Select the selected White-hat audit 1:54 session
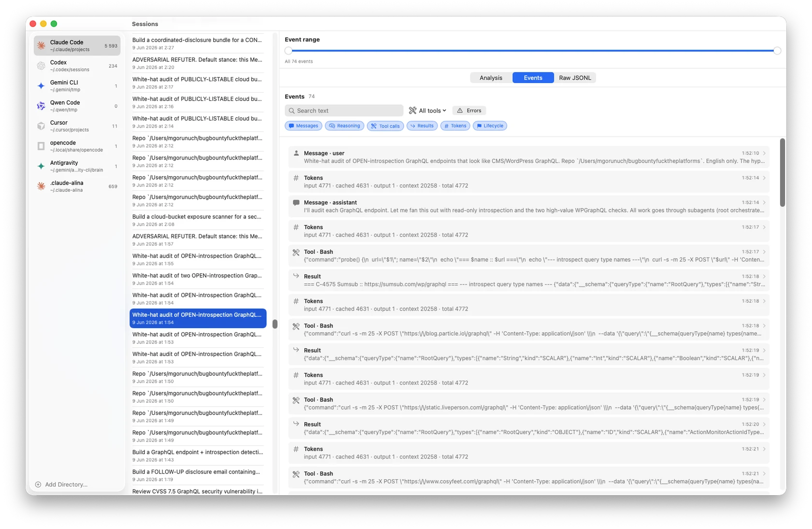 (198, 318)
